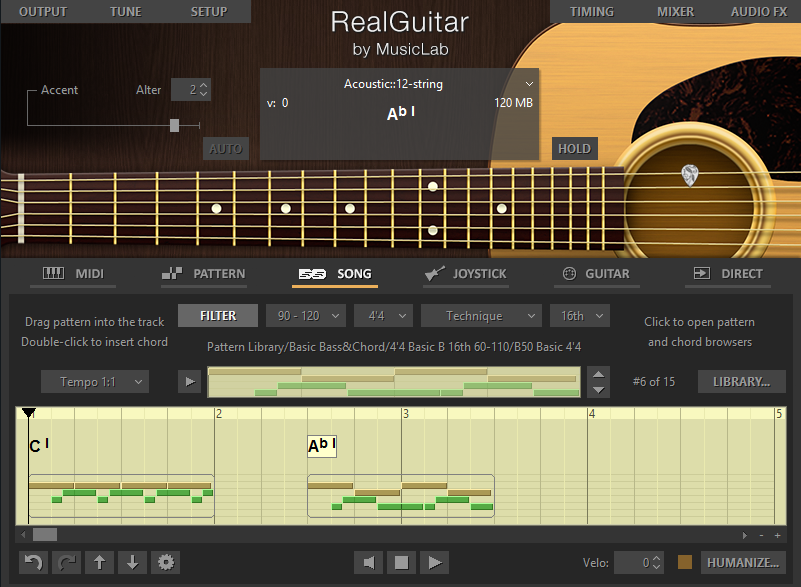This screenshot has width=801, height=587.
Task: Click the HUMANIZE button
Action: [743, 562]
